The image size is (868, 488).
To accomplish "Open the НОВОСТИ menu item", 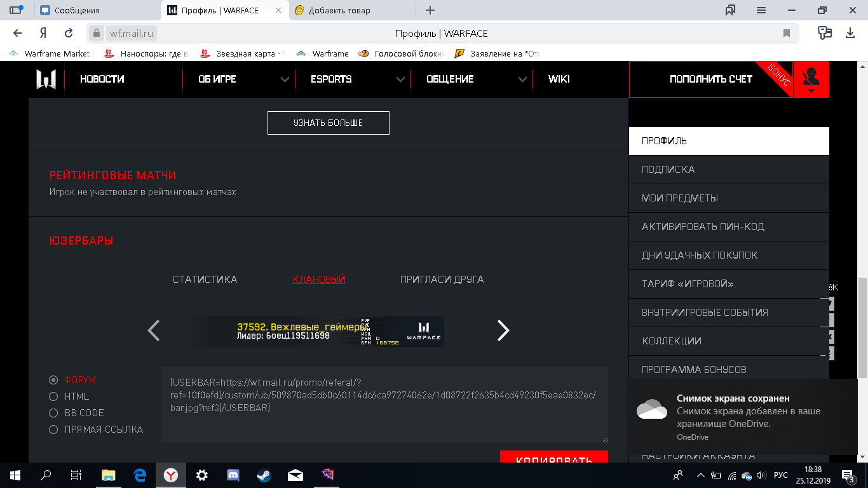I will 102,79.
